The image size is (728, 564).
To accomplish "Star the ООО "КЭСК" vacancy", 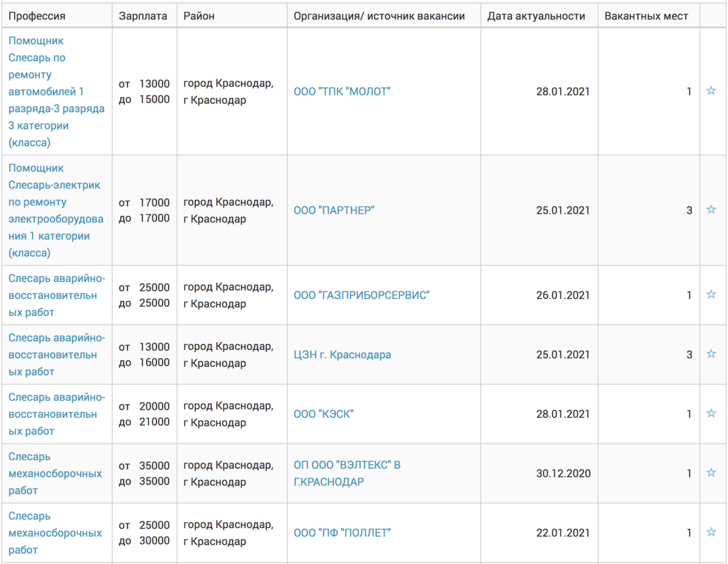I will click(711, 414).
